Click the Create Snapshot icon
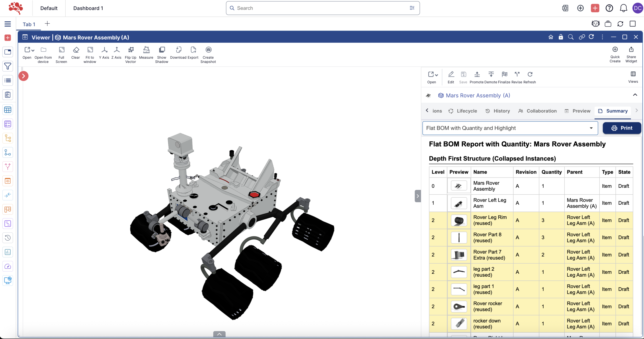Screen dimensions: 644x339 208,50
